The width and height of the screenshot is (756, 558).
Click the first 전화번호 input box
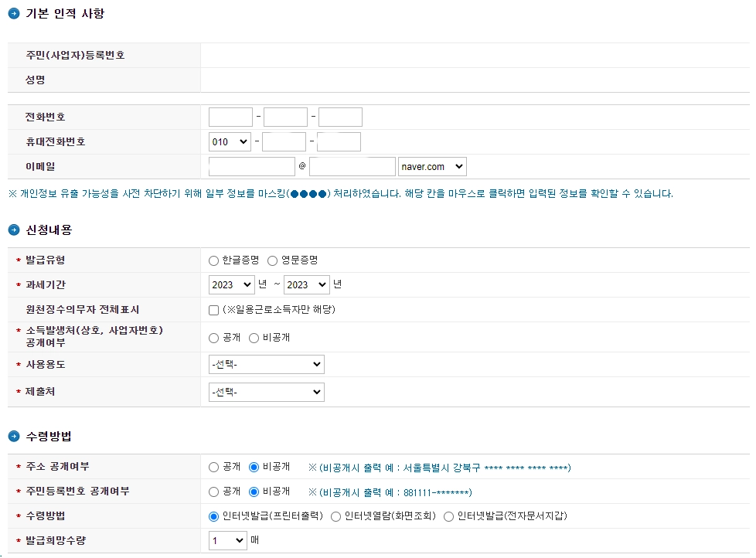click(230, 117)
